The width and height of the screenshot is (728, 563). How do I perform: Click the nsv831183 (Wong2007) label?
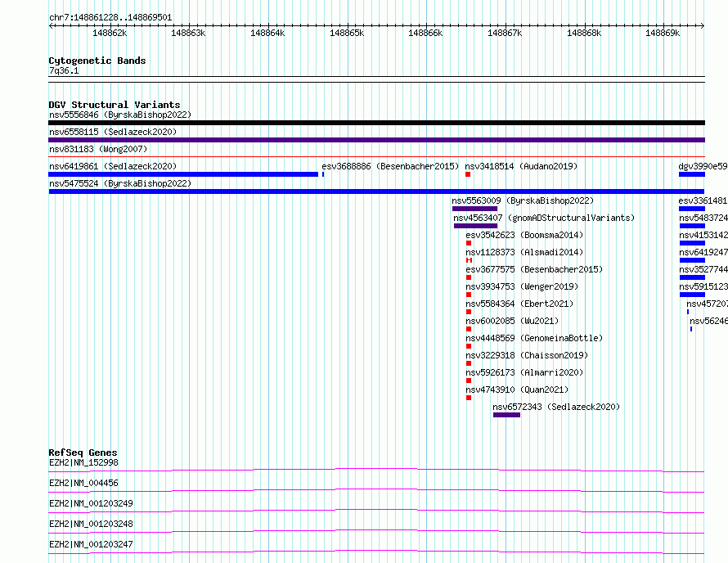pyautogui.click(x=98, y=149)
